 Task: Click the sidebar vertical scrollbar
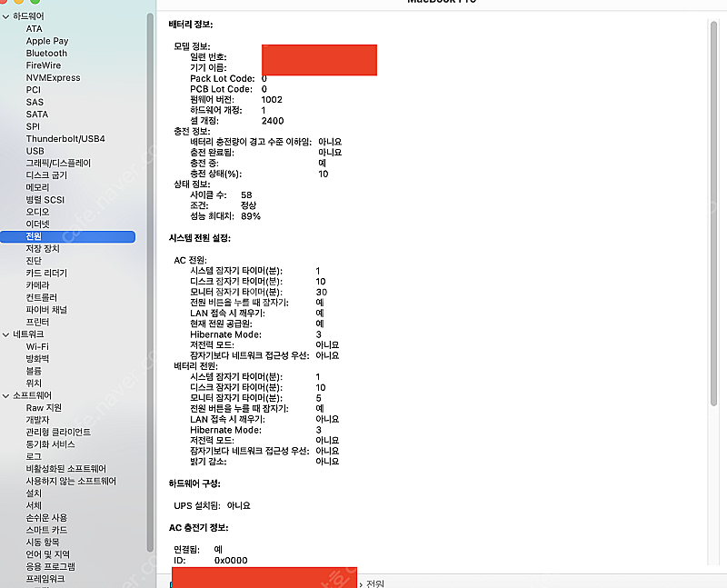pyautogui.click(x=150, y=283)
